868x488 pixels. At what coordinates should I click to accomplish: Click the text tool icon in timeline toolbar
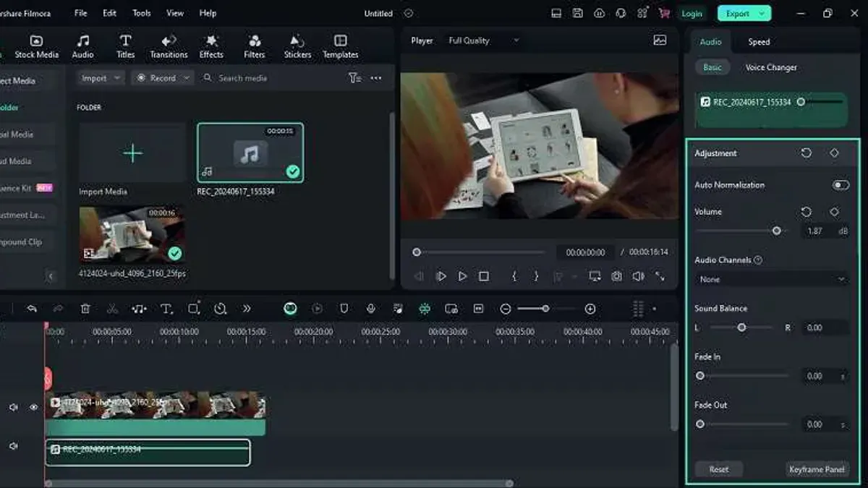[x=166, y=309]
